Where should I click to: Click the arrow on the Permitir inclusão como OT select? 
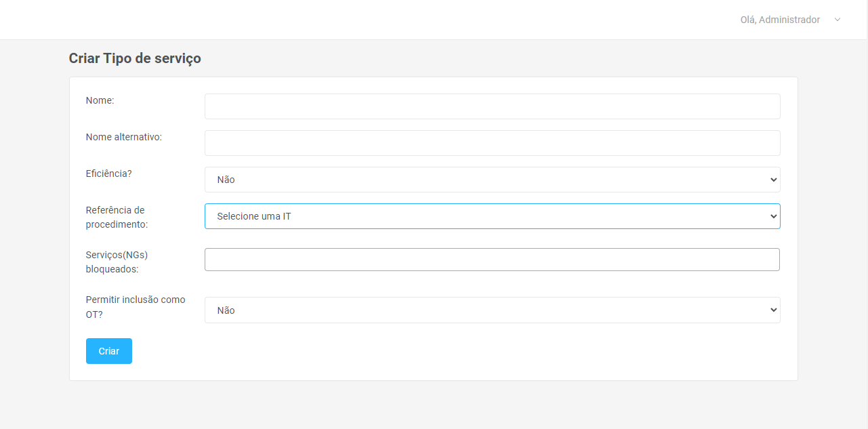(x=773, y=310)
